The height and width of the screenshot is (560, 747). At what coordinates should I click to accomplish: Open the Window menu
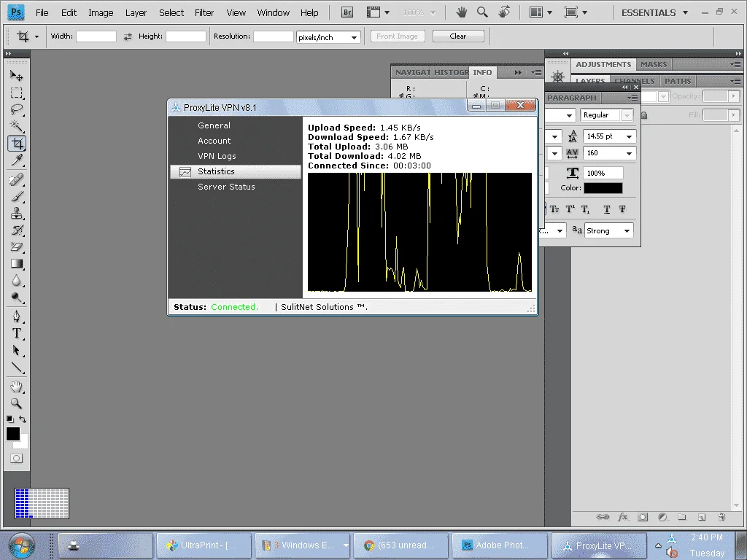click(273, 13)
